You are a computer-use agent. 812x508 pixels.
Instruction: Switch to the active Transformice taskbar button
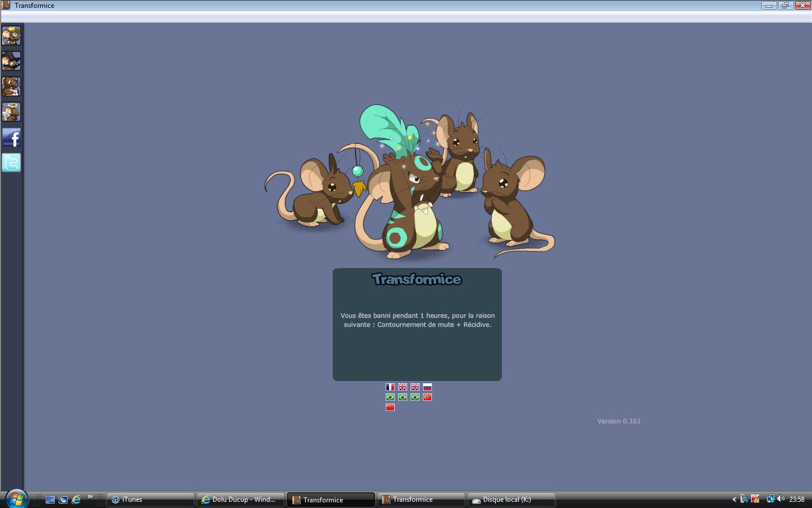[331, 500]
